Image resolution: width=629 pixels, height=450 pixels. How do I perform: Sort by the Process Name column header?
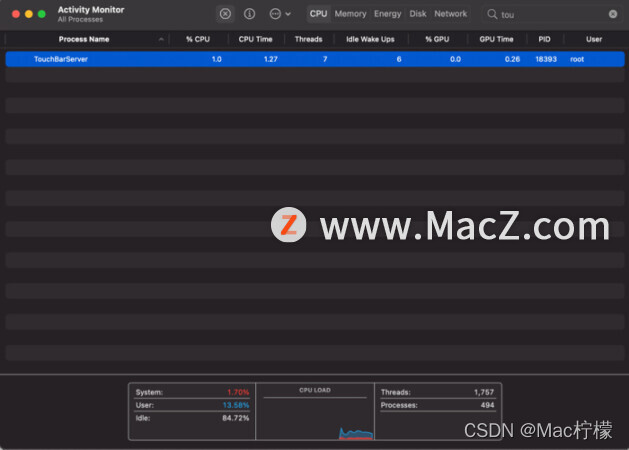click(x=84, y=39)
